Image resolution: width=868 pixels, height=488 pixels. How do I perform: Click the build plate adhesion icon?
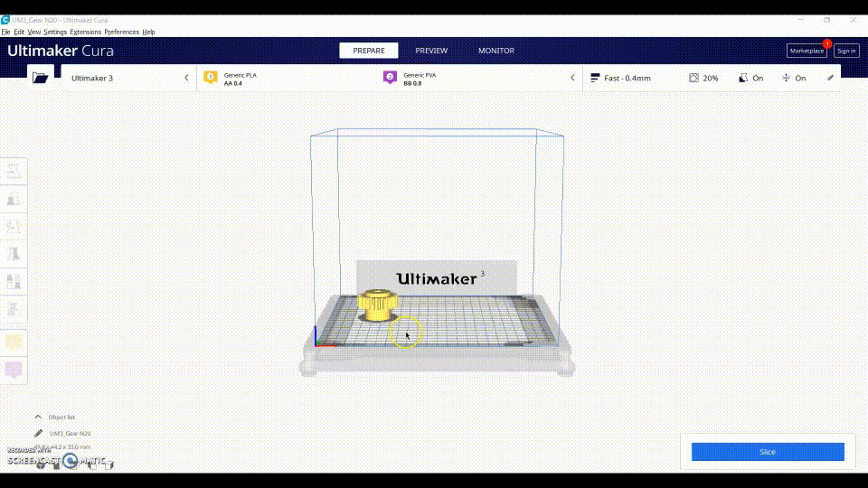786,78
